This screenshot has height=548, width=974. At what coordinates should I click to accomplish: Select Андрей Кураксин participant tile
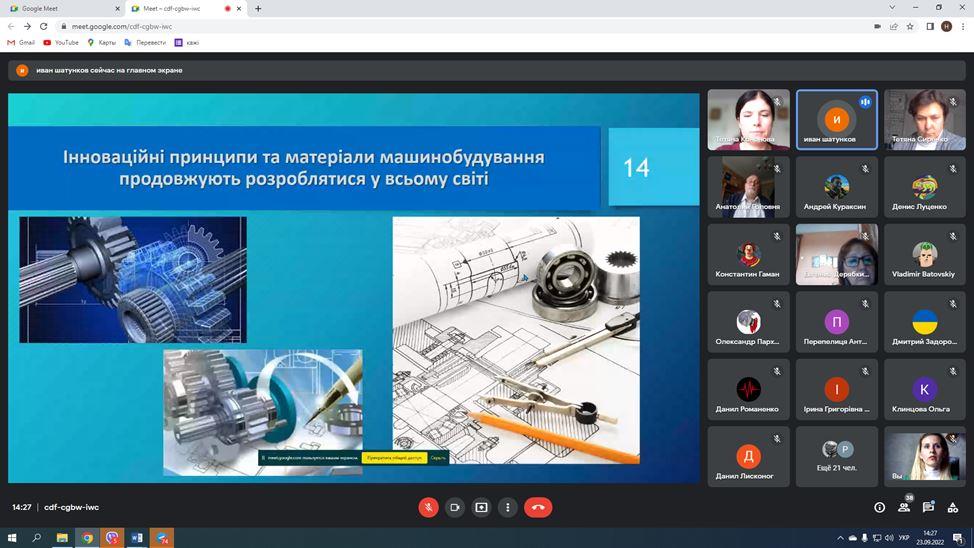click(x=837, y=187)
